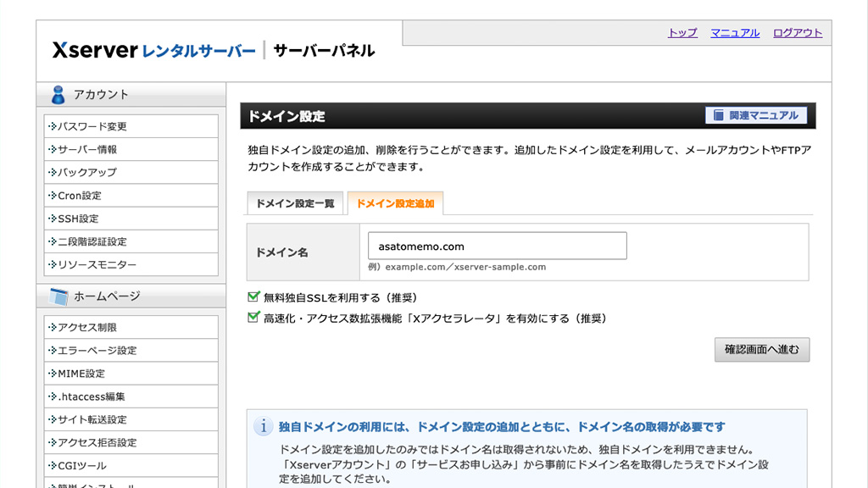This screenshot has width=868, height=488.
Task: Open CGIツール menu item
Action: click(x=131, y=465)
